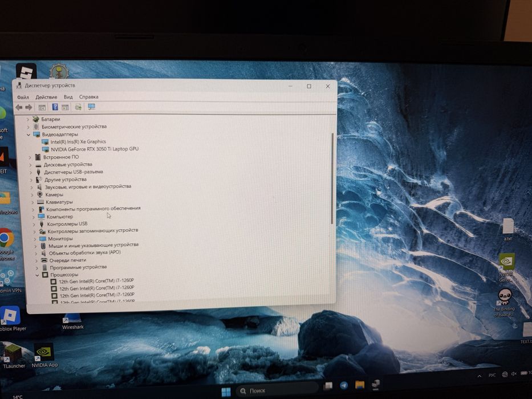
Task: Select the Другие устройства warning icon
Action: click(39, 180)
